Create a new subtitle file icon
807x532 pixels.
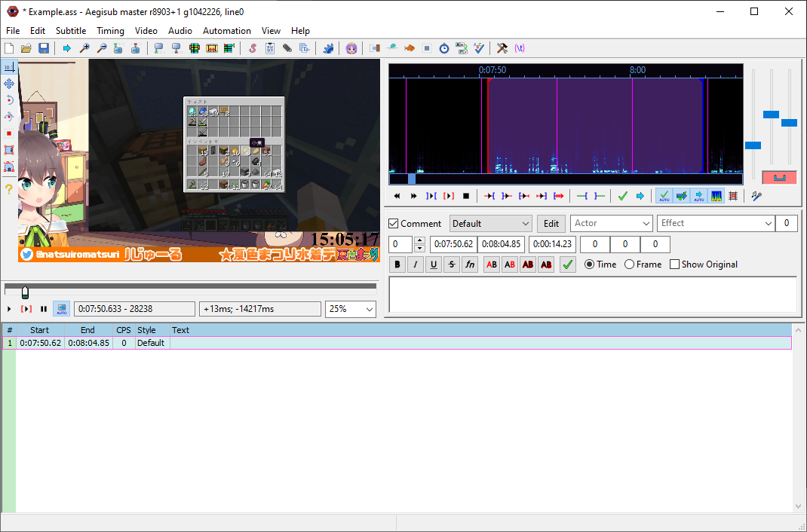click(x=9, y=48)
